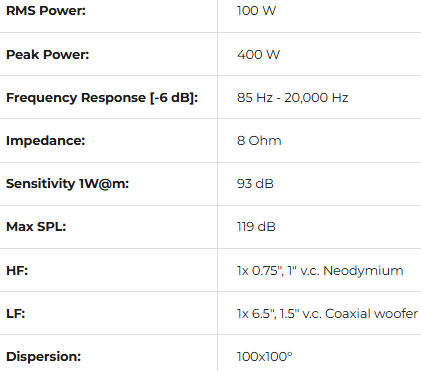This screenshot has height=371, width=421.
Task: Select the LF label
Action: (16, 313)
